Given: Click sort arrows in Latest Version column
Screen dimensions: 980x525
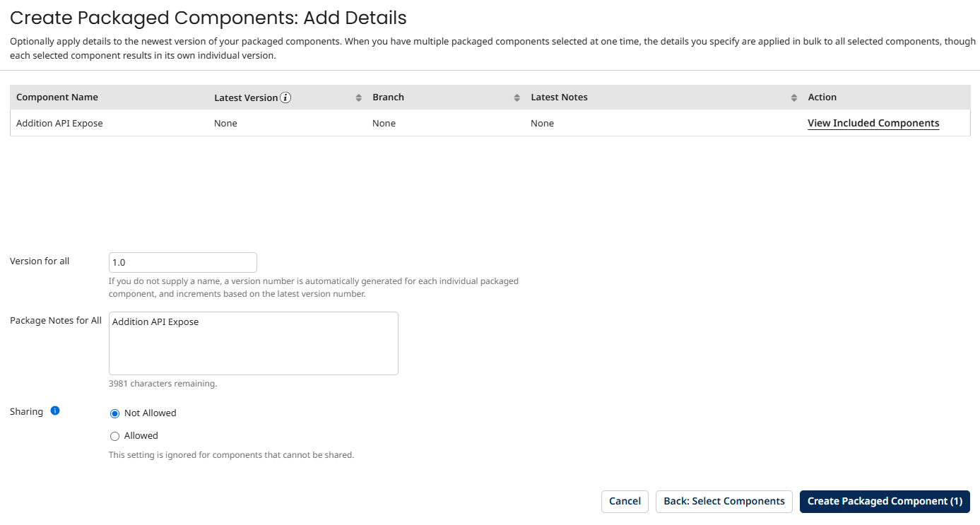Looking at the screenshot, I should pyautogui.click(x=359, y=98).
